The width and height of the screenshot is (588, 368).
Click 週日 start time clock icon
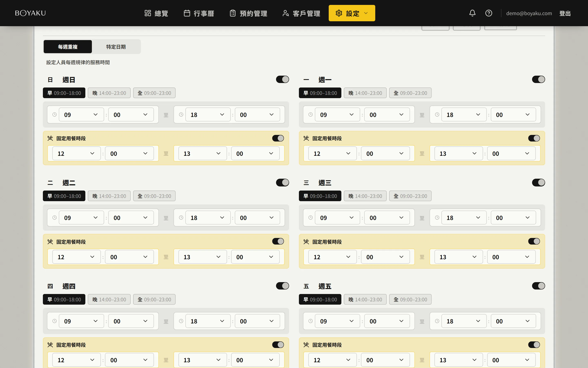point(55,115)
